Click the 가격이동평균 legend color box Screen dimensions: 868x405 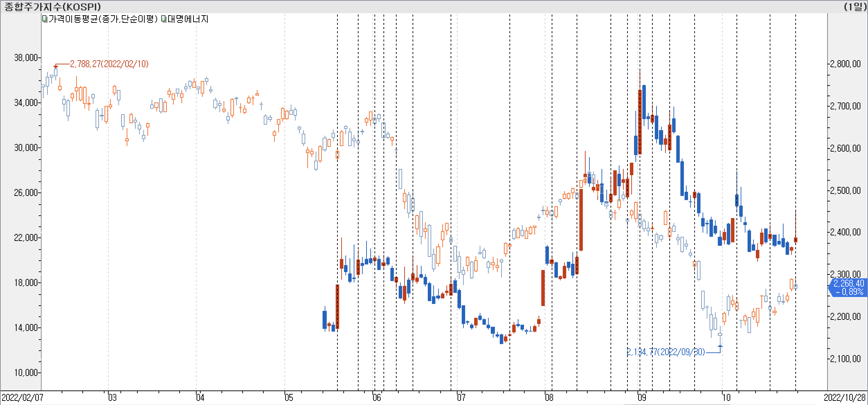pyautogui.click(x=45, y=19)
